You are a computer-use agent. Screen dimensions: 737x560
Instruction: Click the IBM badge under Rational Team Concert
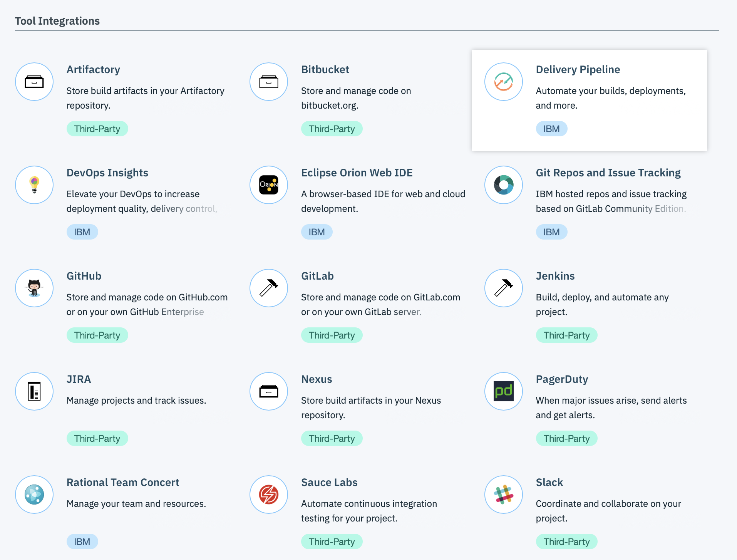click(82, 542)
